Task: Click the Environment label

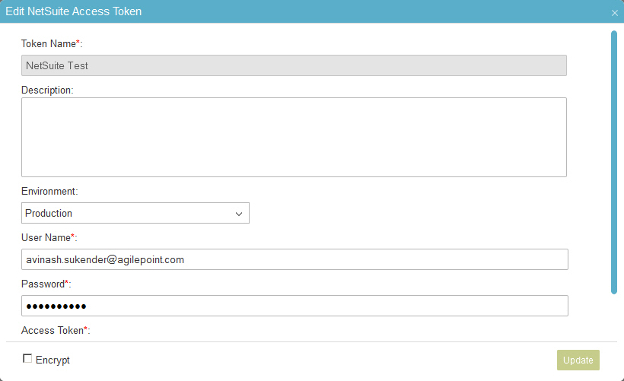Action: 49,191
